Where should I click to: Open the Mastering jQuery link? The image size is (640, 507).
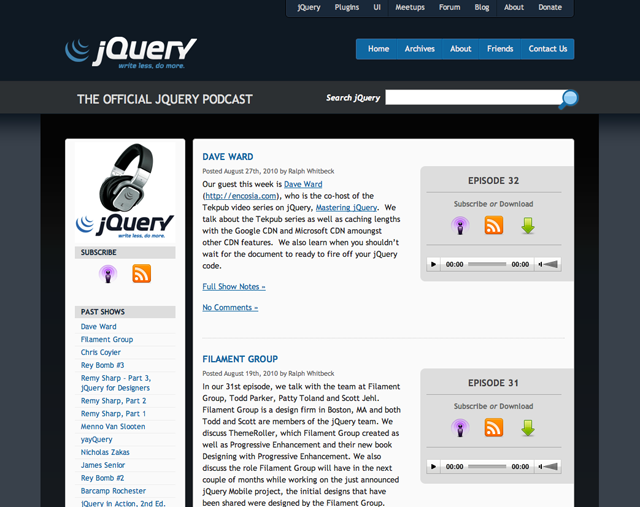346,207
